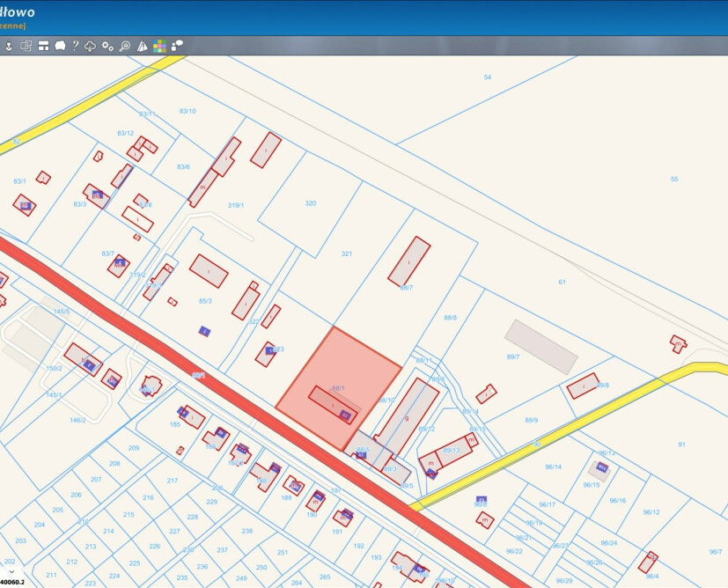
Task: Open help via question mark icon
Action: (x=76, y=46)
